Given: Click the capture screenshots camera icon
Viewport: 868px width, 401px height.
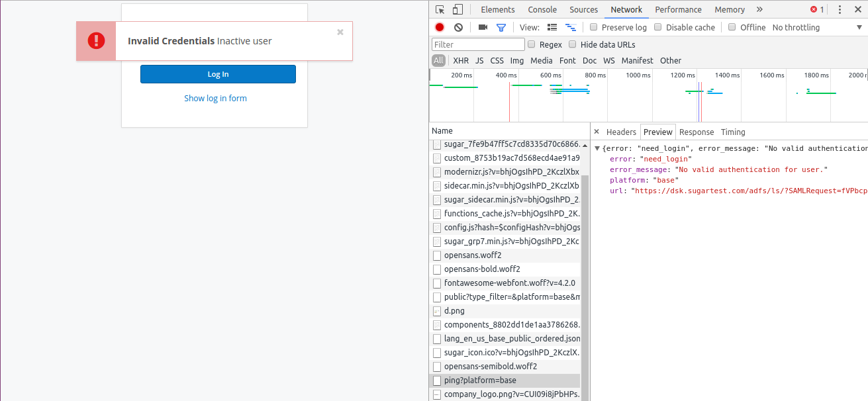Looking at the screenshot, I should tap(483, 27).
